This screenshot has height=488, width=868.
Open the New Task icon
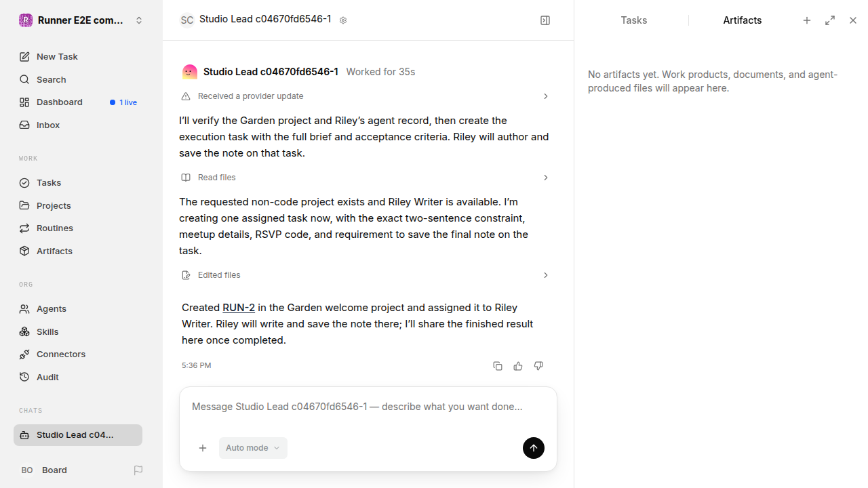(24, 57)
